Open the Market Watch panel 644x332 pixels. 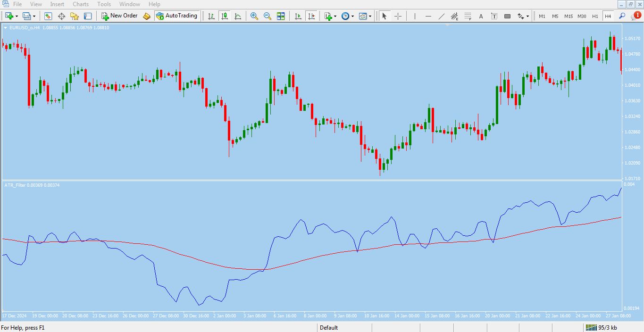[48, 16]
